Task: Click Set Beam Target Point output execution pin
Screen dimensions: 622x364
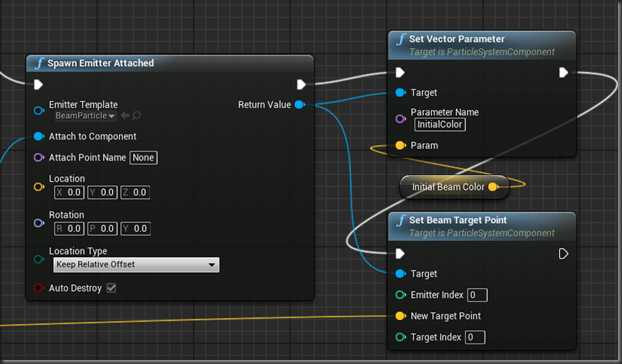Action: tap(563, 254)
